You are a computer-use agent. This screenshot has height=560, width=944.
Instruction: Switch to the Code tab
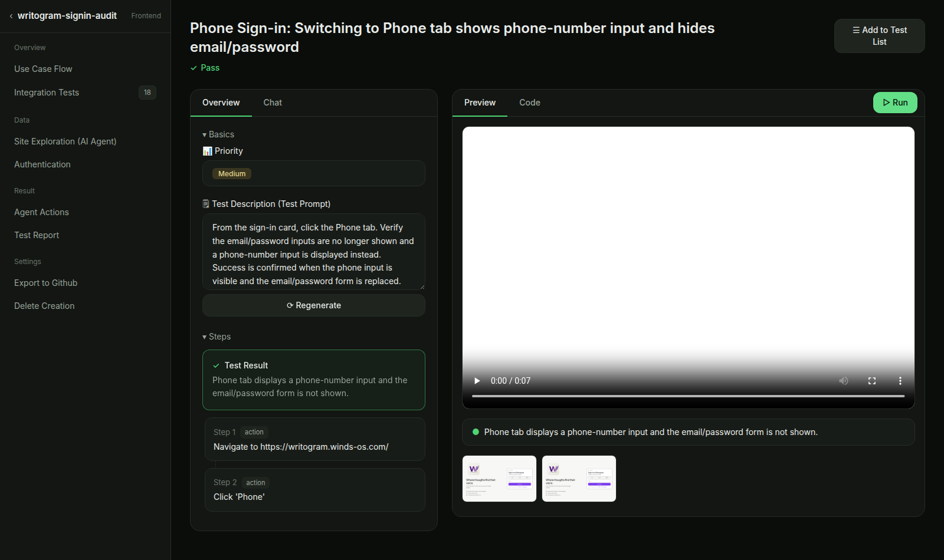530,103
